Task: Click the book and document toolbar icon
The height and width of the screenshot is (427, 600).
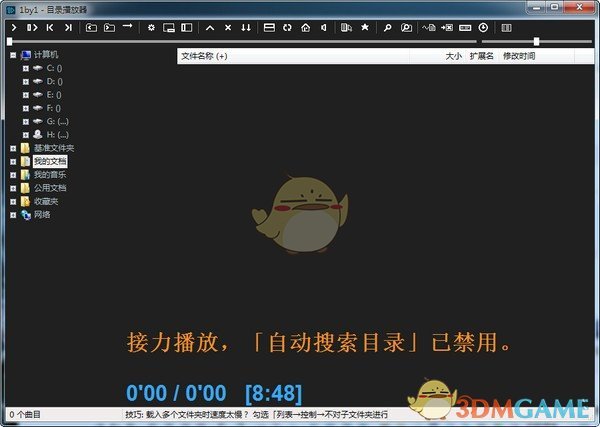Action: click(x=346, y=28)
